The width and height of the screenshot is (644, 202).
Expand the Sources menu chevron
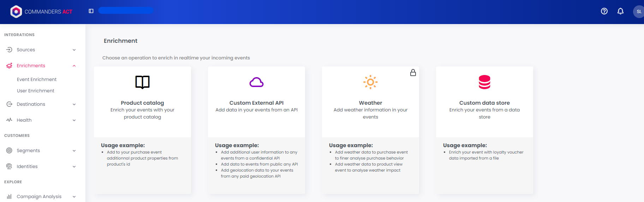(x=74, y=50)
